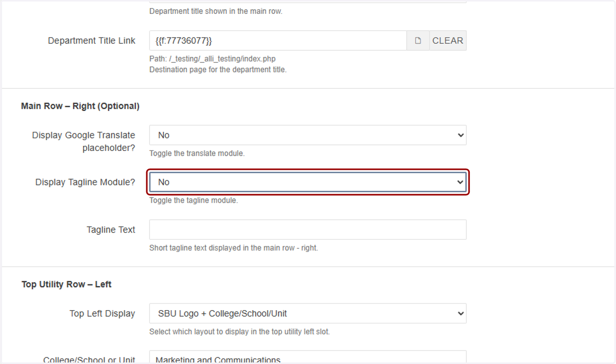The height and width of the screenshot is (364, 616).
Task: Click the file chooser icon for Department Title Link
Action: 418,41
